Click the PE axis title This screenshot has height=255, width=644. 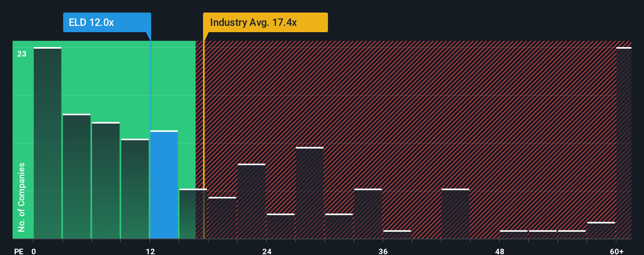pyautogui.click(x=19, y=251)
